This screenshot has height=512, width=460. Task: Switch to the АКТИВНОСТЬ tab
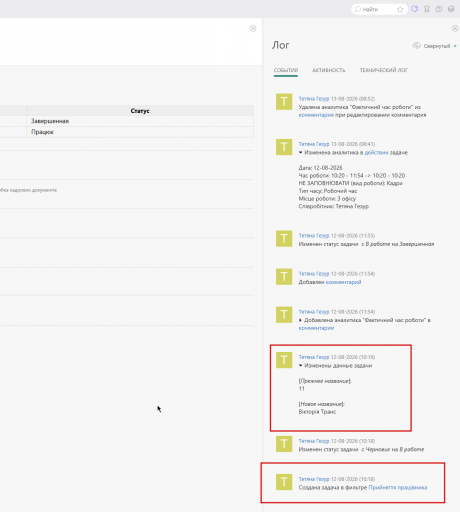click(x=329, y=70)
